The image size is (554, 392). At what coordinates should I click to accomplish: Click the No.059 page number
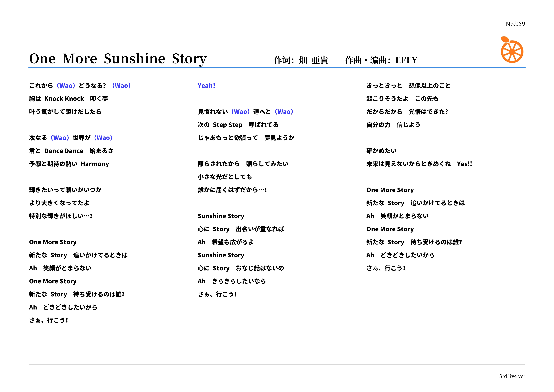pos(515,24)
